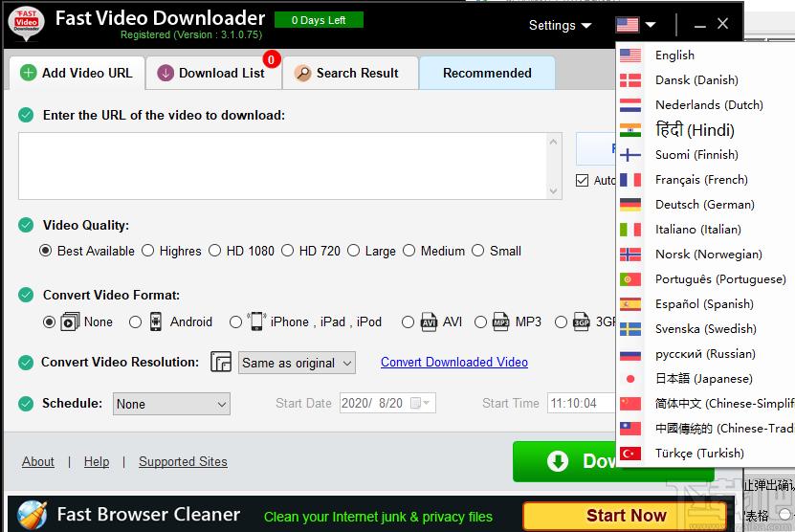795x532 pixels.
Task: Open the Recommended tab
Action: click(487, 73)
